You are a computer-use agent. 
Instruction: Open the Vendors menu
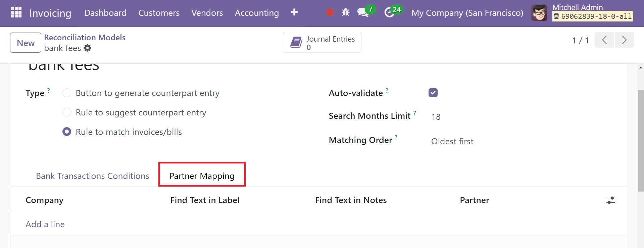pyautogui.click(x=207, y=13)
